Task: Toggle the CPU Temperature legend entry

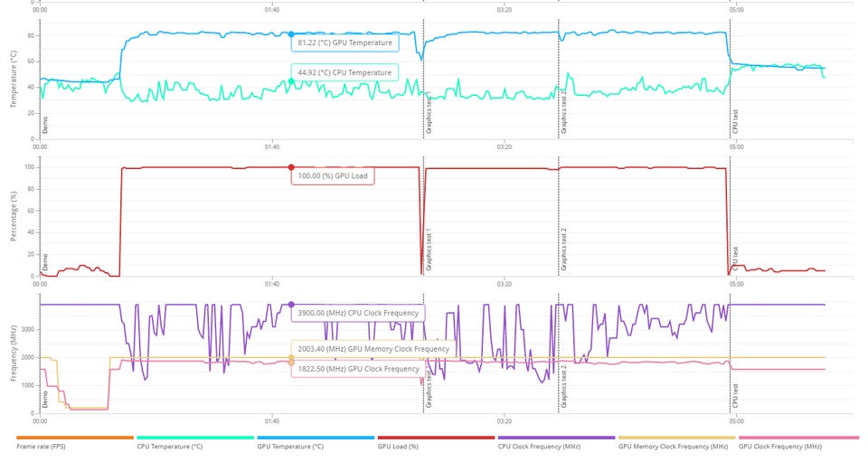Action: pos(169,447)
